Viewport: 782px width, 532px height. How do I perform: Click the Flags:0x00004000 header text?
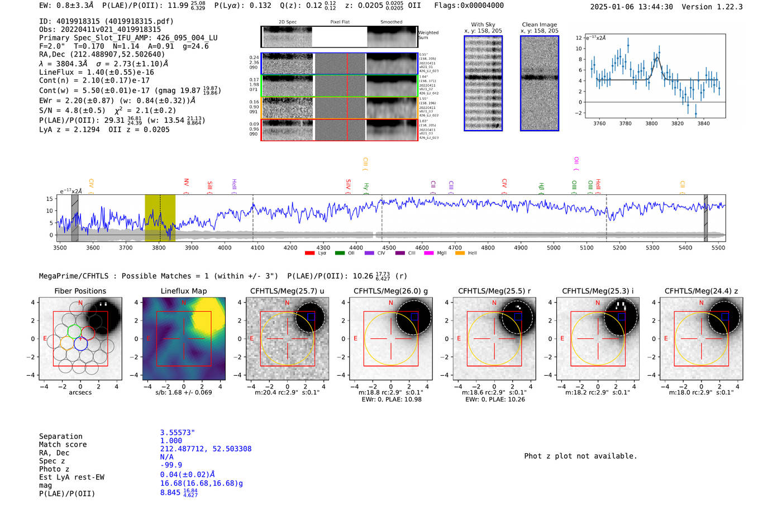pos(469,6)
